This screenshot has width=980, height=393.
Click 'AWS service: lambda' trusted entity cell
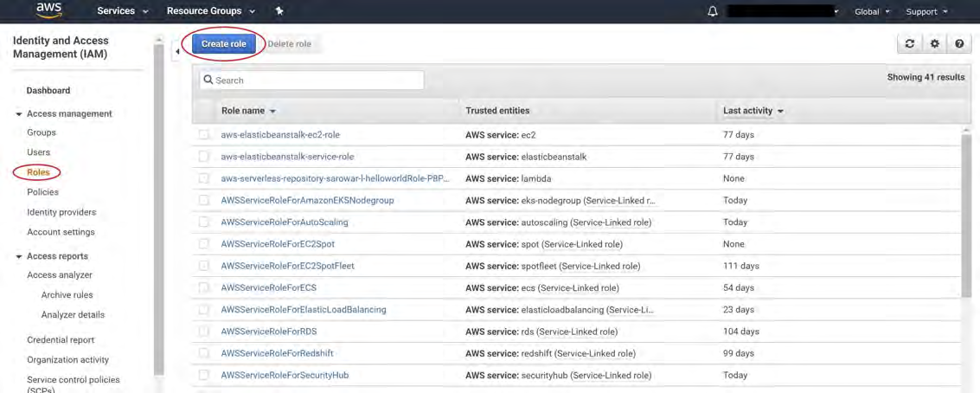click(508, 178)
